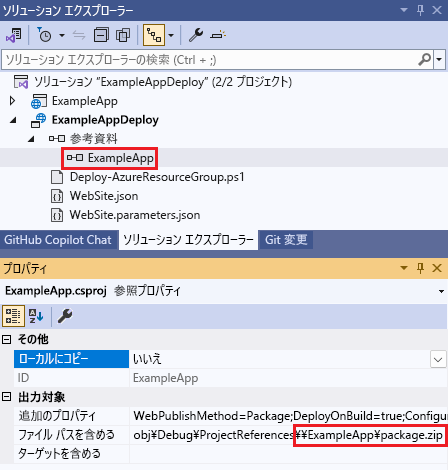Open the dropdown arrow beside the nested view button
448x470 pixels.
(x=171, y=35)
